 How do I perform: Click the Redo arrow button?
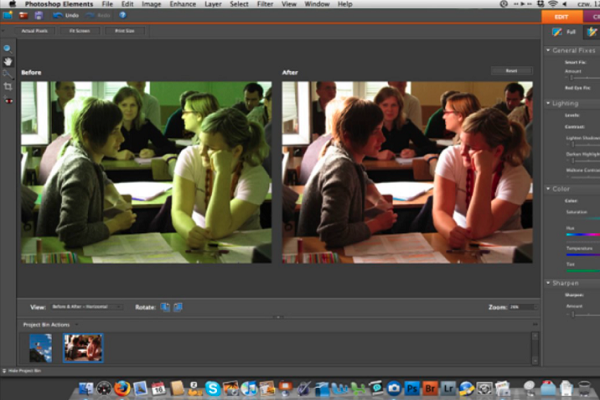pos(98,15)
